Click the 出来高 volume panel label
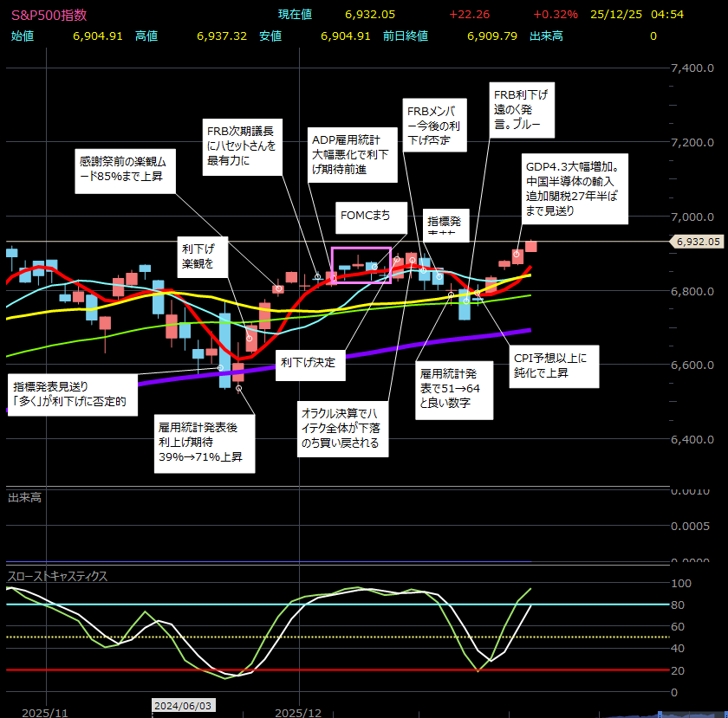The height and width of the screenshot is (718, 728). (25, 497)
